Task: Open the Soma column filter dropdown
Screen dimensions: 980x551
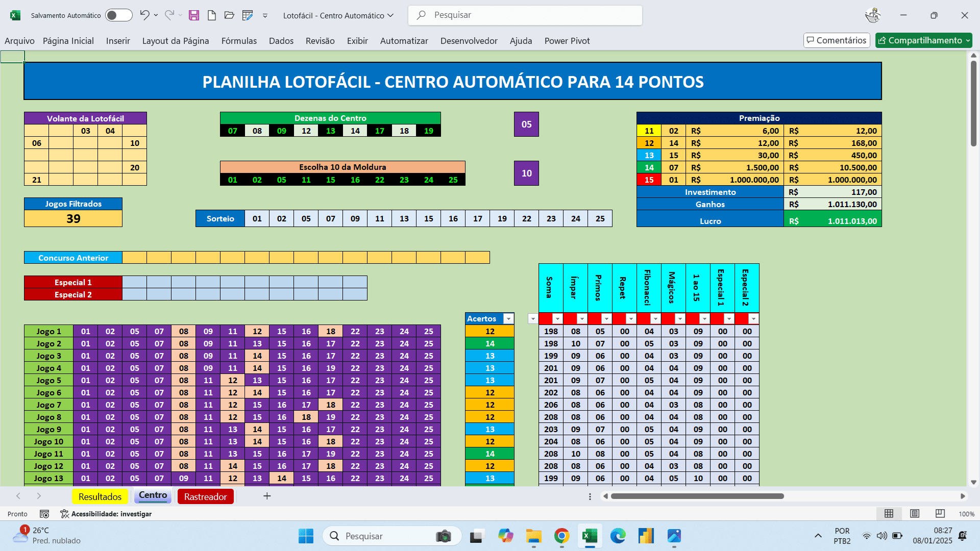Action: click(557, 319)
